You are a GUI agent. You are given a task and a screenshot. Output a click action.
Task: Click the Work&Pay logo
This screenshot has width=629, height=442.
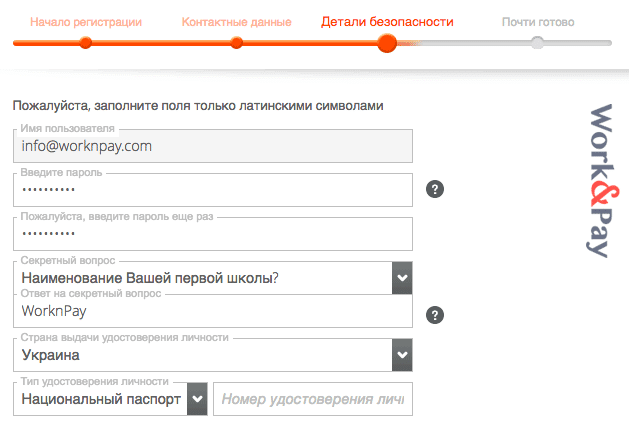pos(601,180)
